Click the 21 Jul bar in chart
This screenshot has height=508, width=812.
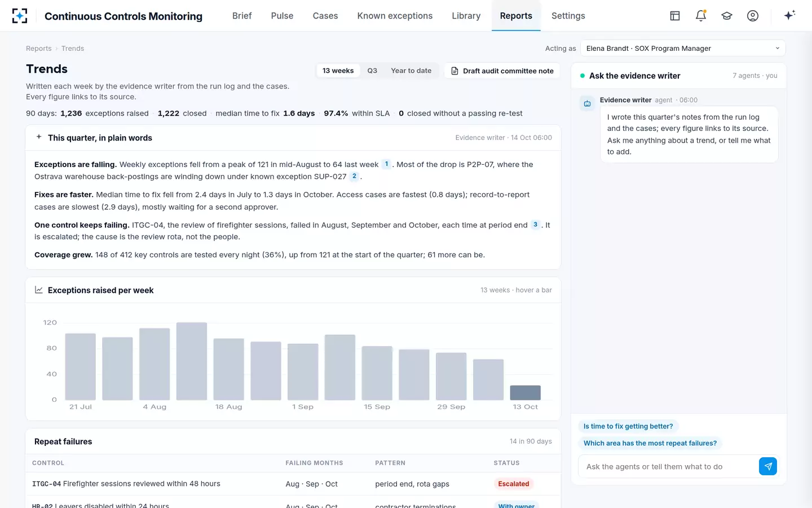coord(81,367)
